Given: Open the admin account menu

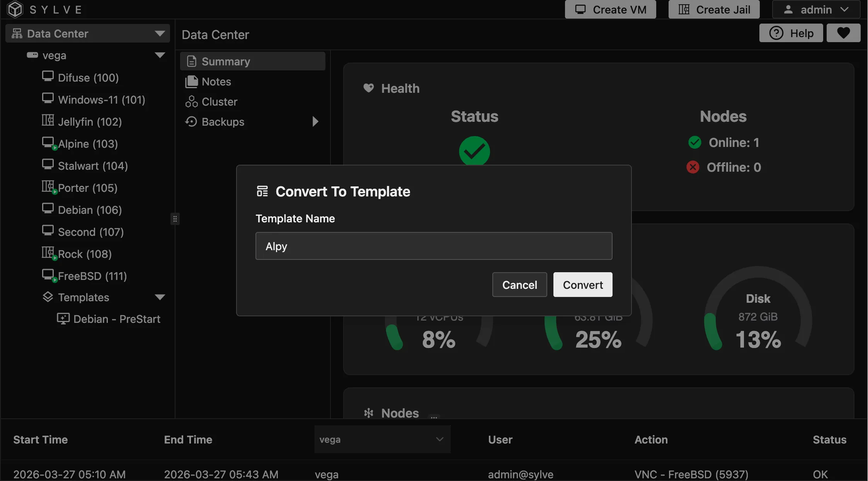Looking at the screenshot, I should point(815,9).
